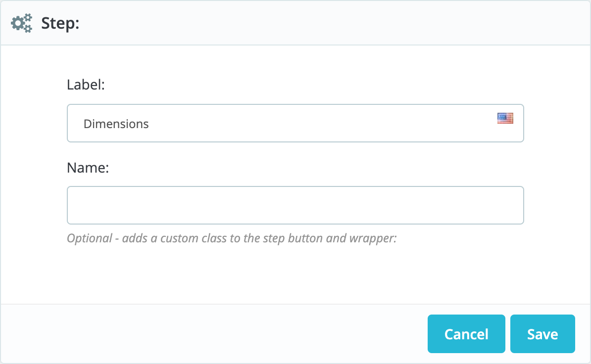Click the step settings cog icon in header

[x=21, y=23]
